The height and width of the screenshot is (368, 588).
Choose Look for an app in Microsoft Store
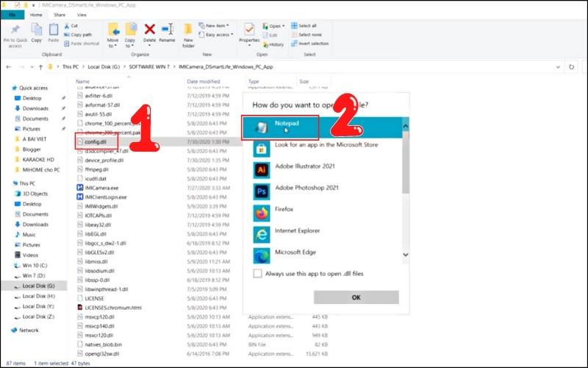point(323,149)
